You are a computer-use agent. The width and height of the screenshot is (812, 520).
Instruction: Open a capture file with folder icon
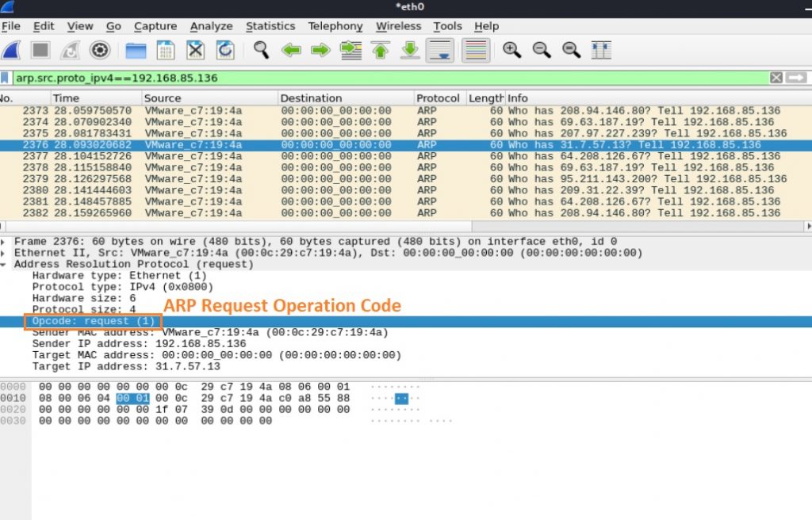tap(136, 51)
